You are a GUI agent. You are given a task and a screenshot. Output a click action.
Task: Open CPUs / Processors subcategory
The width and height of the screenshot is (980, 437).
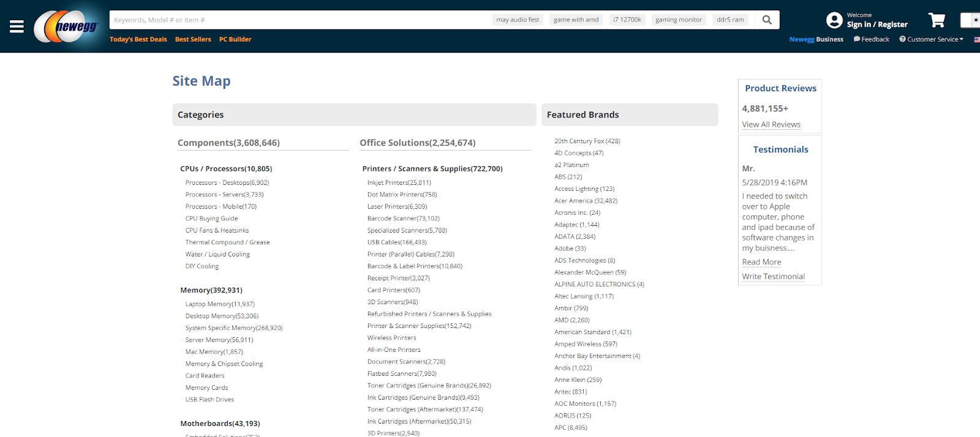point(226,169)
